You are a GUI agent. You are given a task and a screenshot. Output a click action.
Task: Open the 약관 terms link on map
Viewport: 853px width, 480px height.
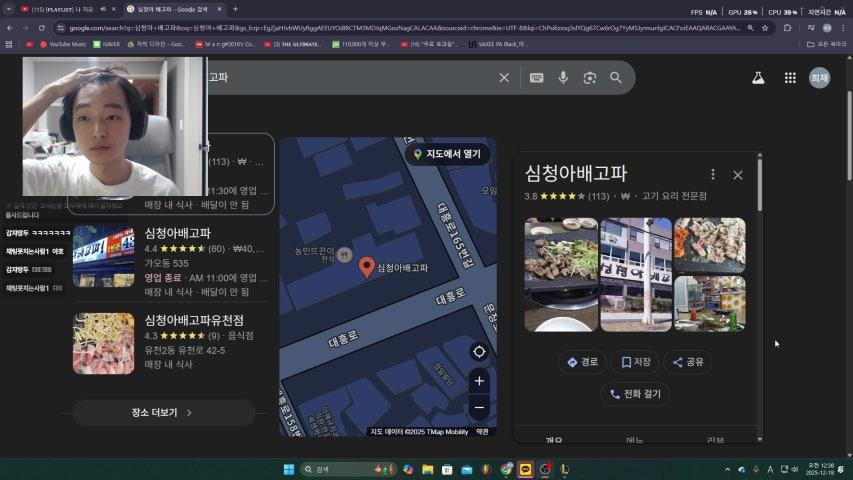(x=482, y=432)
